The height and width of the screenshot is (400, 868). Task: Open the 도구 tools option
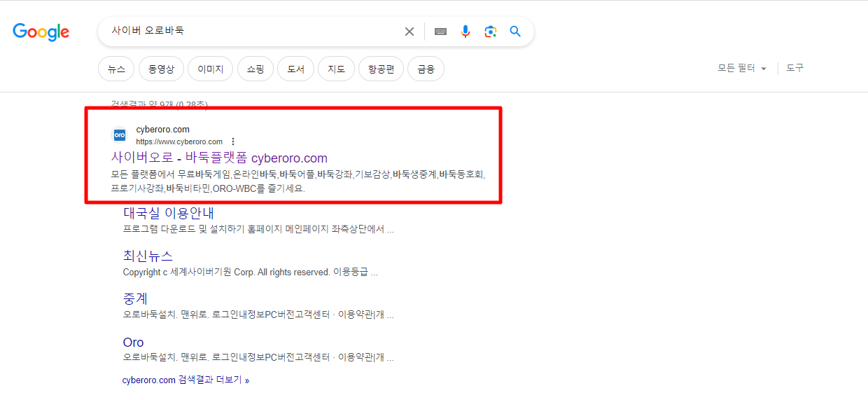794,68
